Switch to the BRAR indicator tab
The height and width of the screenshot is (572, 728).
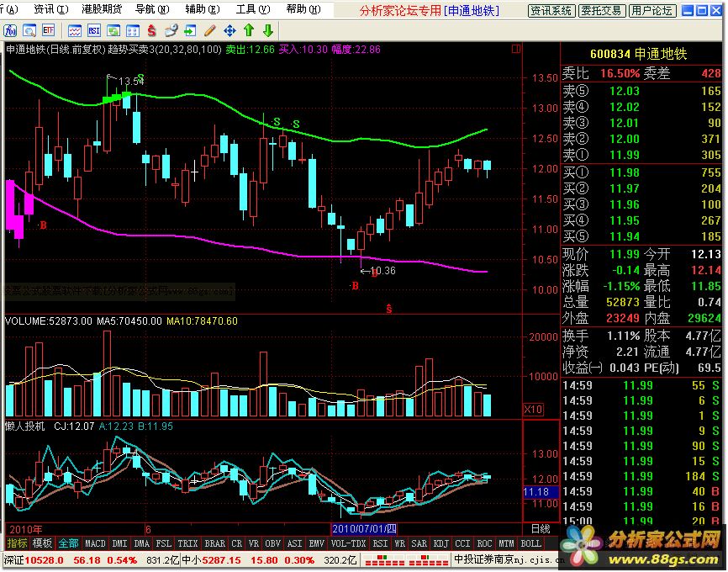215,543
